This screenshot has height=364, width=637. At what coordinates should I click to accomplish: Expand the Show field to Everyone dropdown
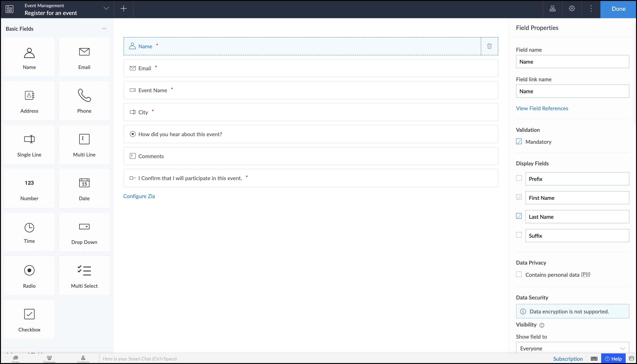(x=572, y=348)
